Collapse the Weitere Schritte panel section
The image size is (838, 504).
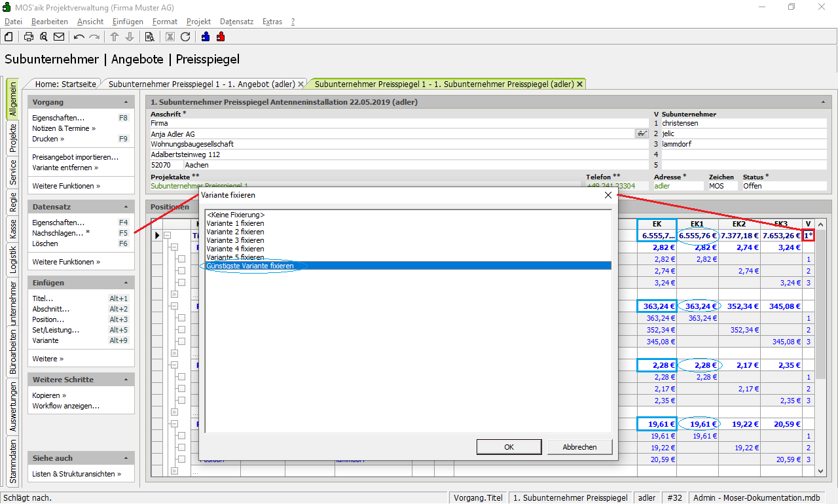tap(126, 380)
